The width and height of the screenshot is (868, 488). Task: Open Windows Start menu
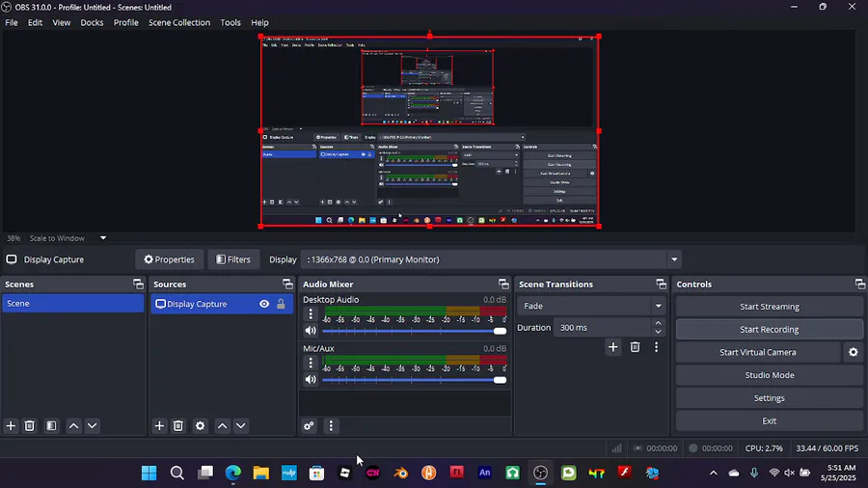(x=149, y=473)
